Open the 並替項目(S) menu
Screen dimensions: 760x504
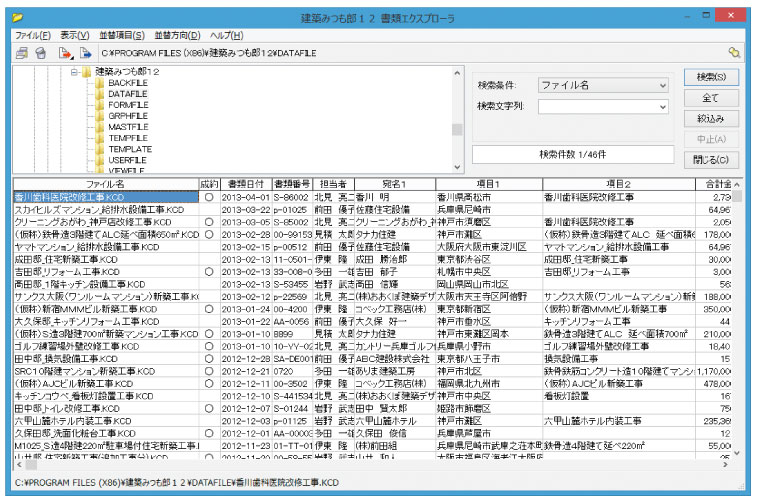point(122,35)
